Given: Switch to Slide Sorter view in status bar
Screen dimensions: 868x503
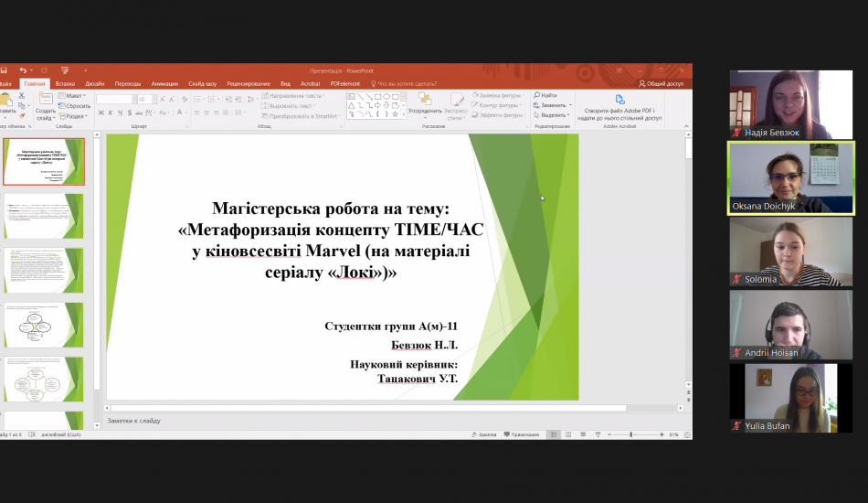Looking at the screenshot, I should coord(569,434).
